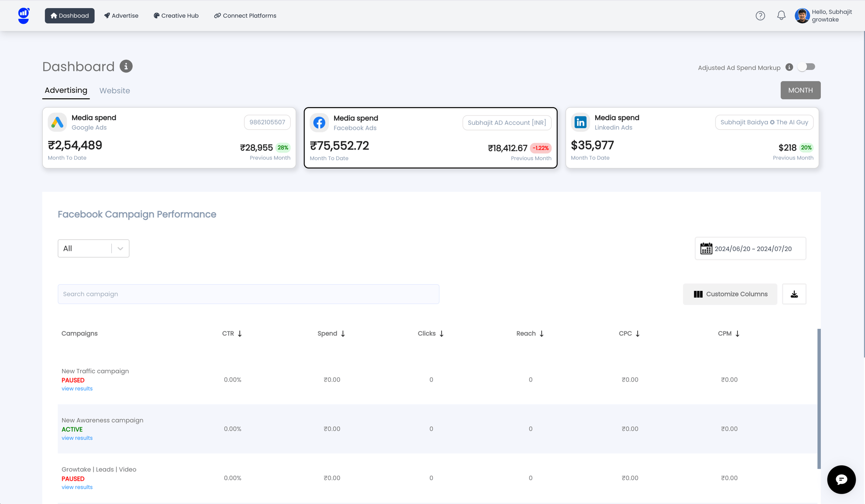Open the notifications bell
865x504 pixels.
[x=781, y=15]
